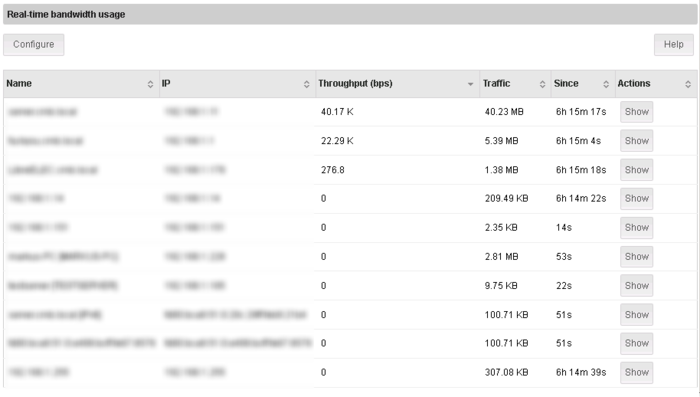The height and width of the screenshot is (397, 700).
Task: Sort by IP column sort icon
Action: 306,84
